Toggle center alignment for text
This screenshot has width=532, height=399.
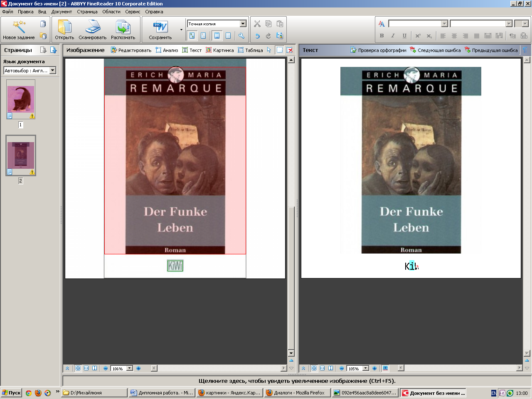[x=454, y=36]
